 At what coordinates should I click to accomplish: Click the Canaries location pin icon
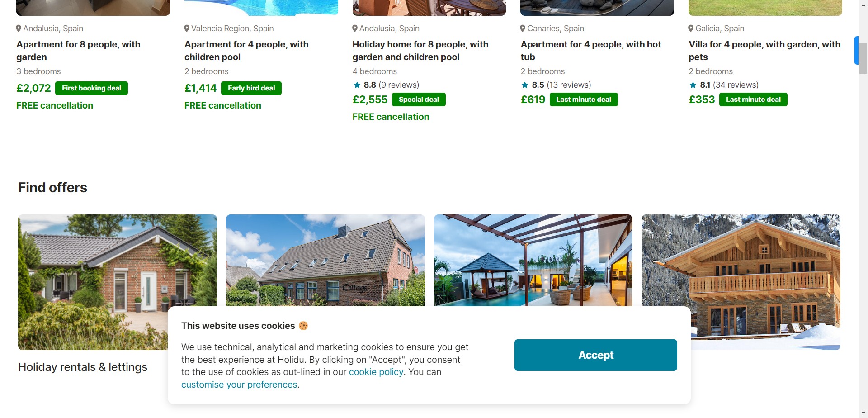point(523,28)
